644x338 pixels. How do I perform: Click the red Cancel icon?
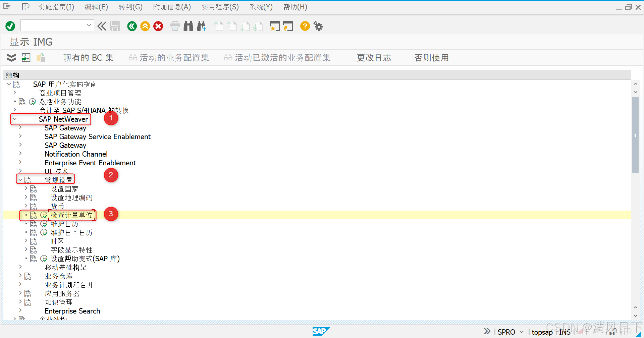pyautogui.click(x=158, y=26)
